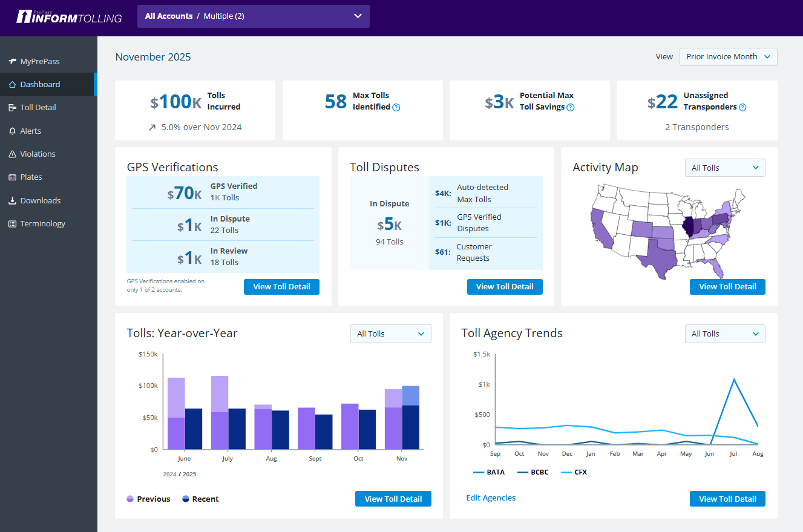Toggle the BATA series in Toll Agency Trends

(x=489, y=472)
